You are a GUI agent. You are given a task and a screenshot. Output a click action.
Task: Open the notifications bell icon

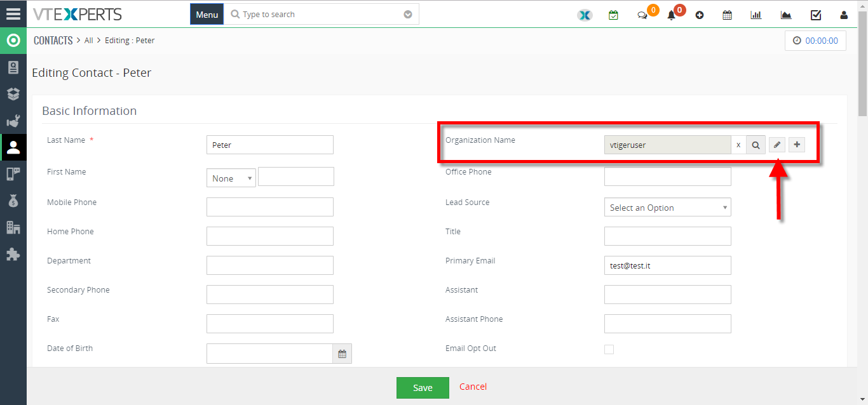pos(671,15)
